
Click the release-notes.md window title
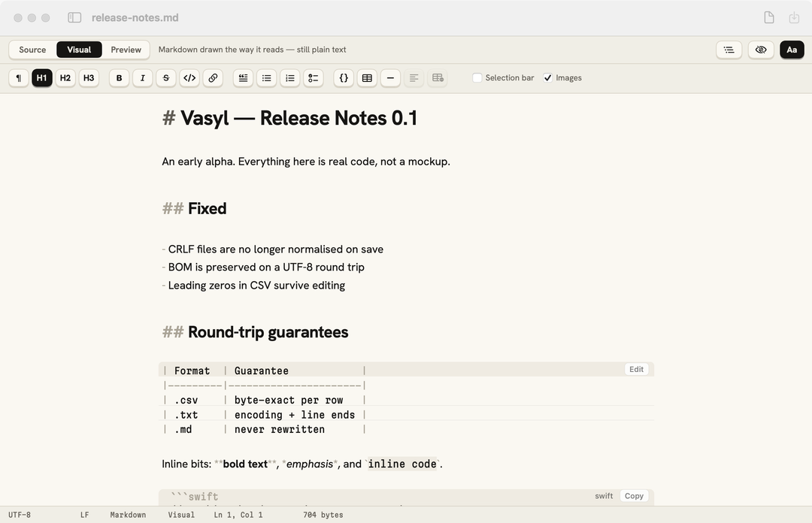click(x=135, y=17)
